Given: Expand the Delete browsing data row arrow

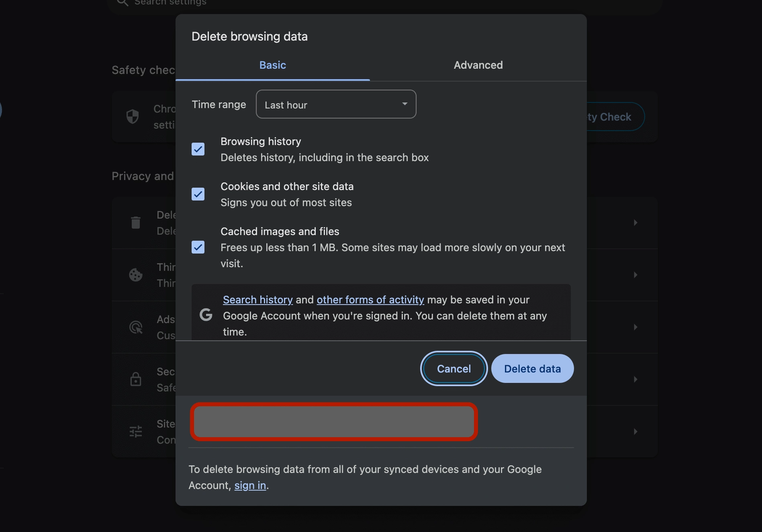Looking at the screenshot, I should coord(635,223).
